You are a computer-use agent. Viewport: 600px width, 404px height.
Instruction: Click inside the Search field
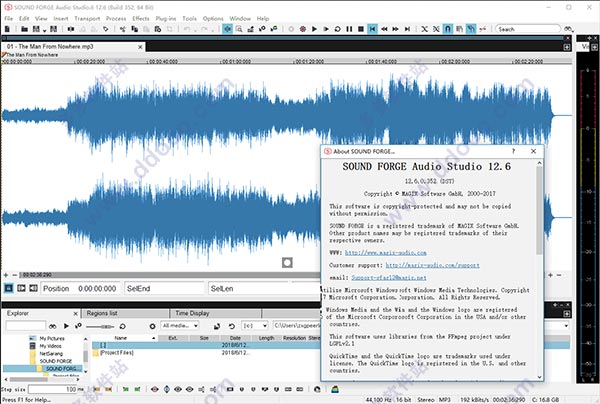pos(528,29)
